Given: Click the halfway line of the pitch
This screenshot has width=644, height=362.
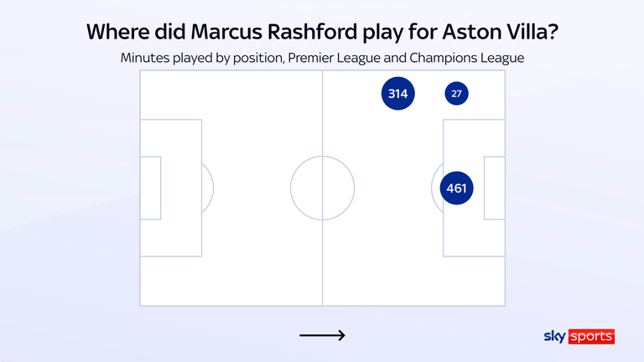Looking at the screenshot, I should 322,188.
